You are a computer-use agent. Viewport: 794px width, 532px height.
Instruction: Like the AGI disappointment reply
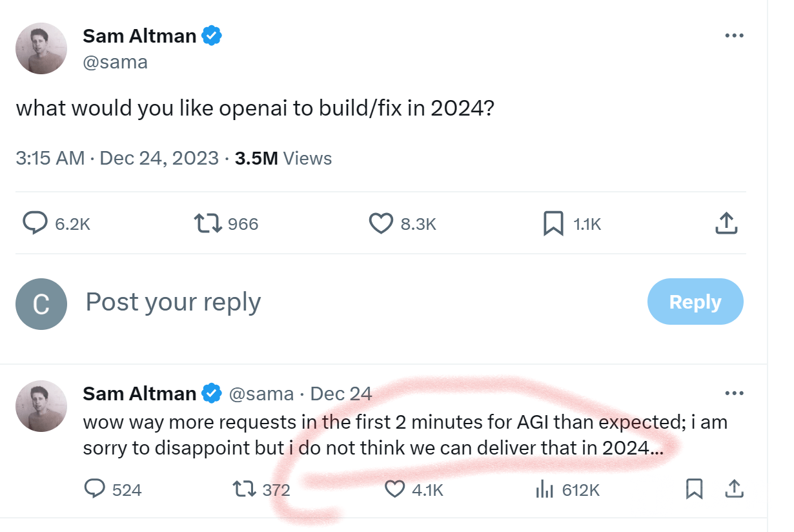[396, 490]
